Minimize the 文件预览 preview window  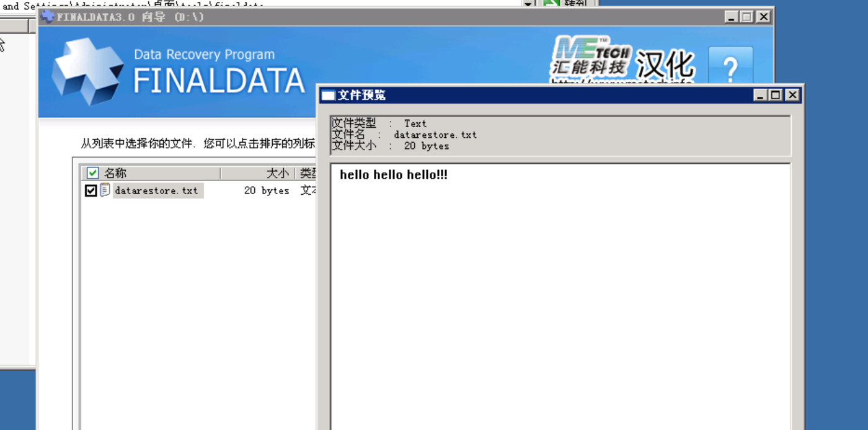tap(761, 95)
